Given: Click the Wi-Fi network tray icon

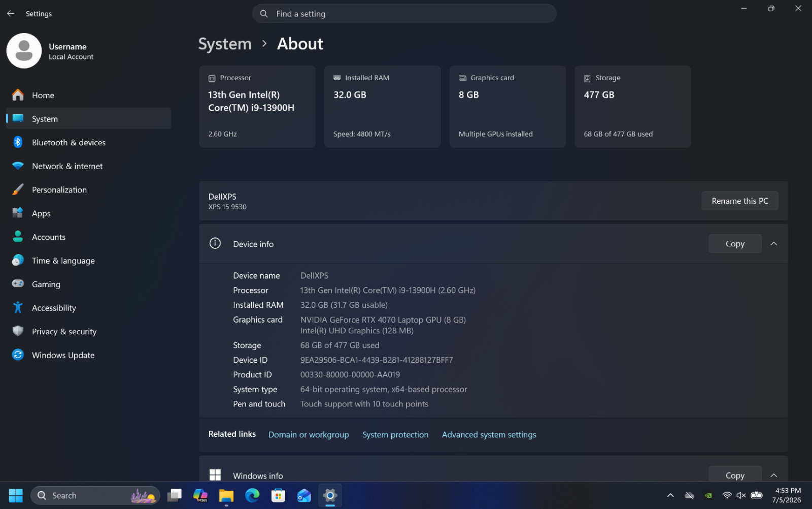Looking at the screenshot, I should point(727,495).
